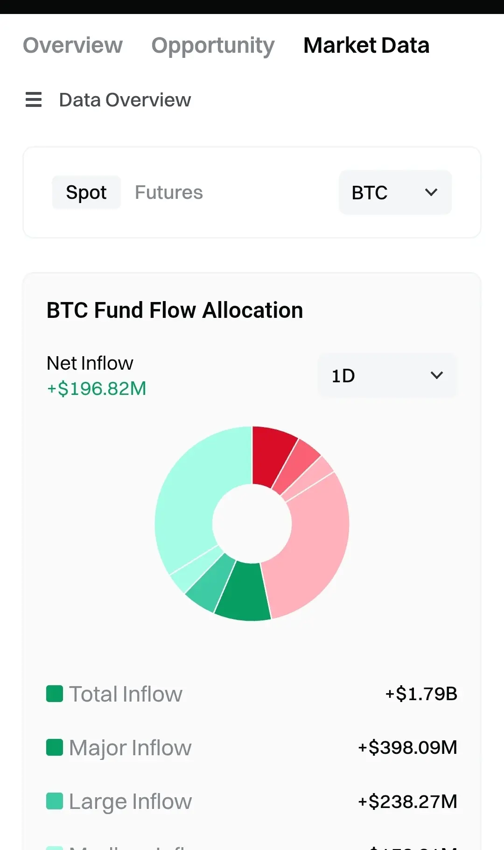504x850 pixels.
Task: Click the Large Inflow teal legend square
Action: click(55, 801)
